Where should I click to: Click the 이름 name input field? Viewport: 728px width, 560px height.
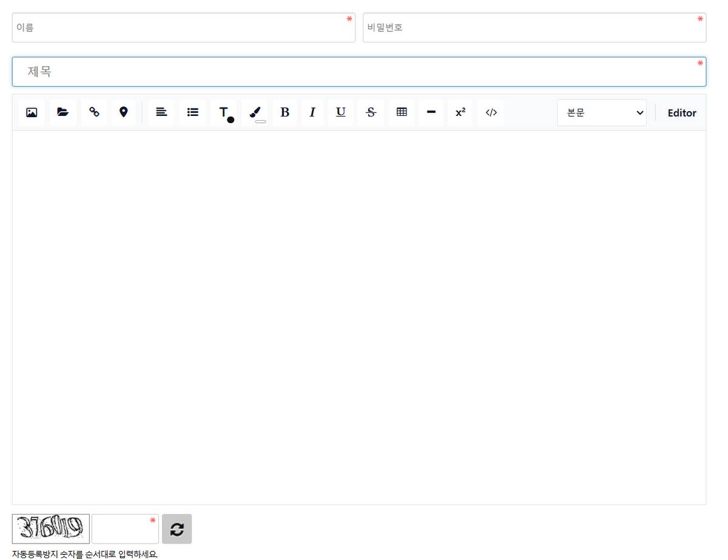[x=183, y=28]
